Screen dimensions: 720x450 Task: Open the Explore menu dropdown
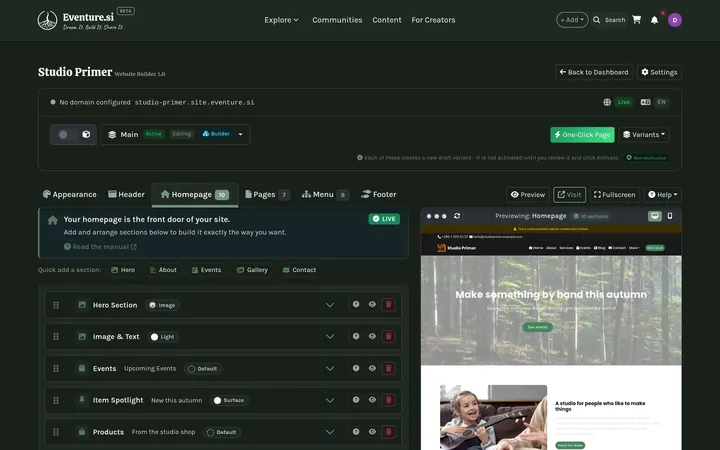(281, 20)
